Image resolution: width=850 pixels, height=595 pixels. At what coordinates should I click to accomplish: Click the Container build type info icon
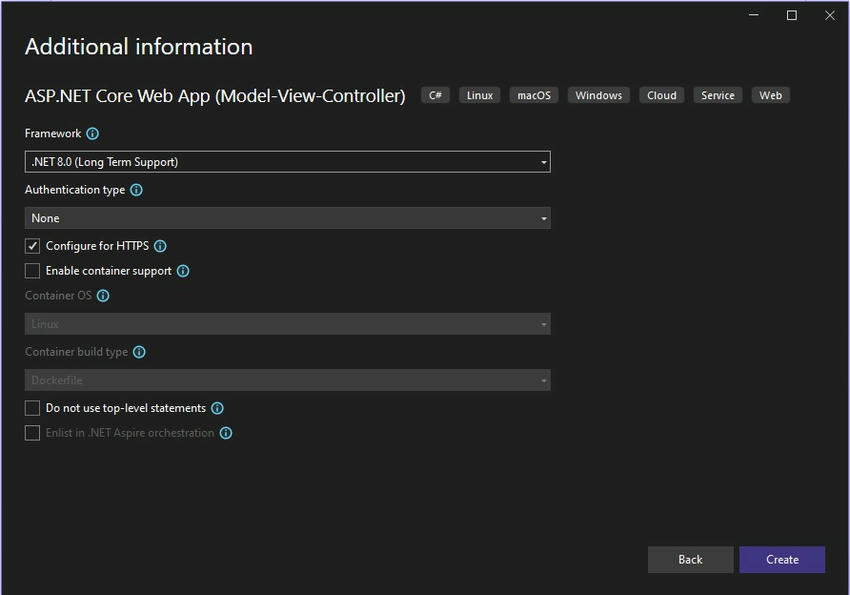point(139,351)
